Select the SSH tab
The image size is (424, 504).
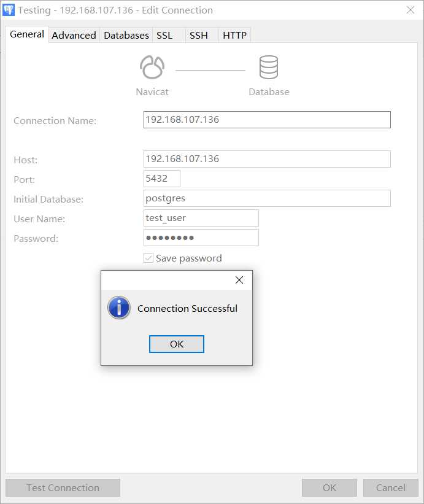coord(199,36)
